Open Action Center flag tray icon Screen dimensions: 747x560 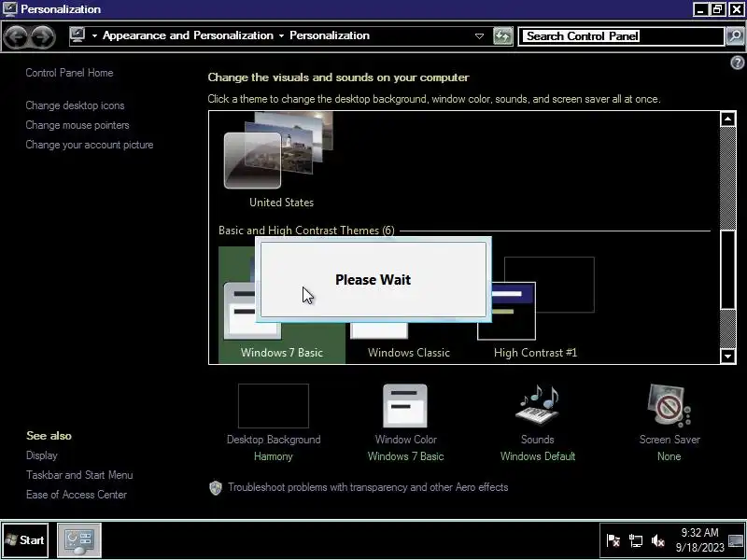[x=613, y=540]
